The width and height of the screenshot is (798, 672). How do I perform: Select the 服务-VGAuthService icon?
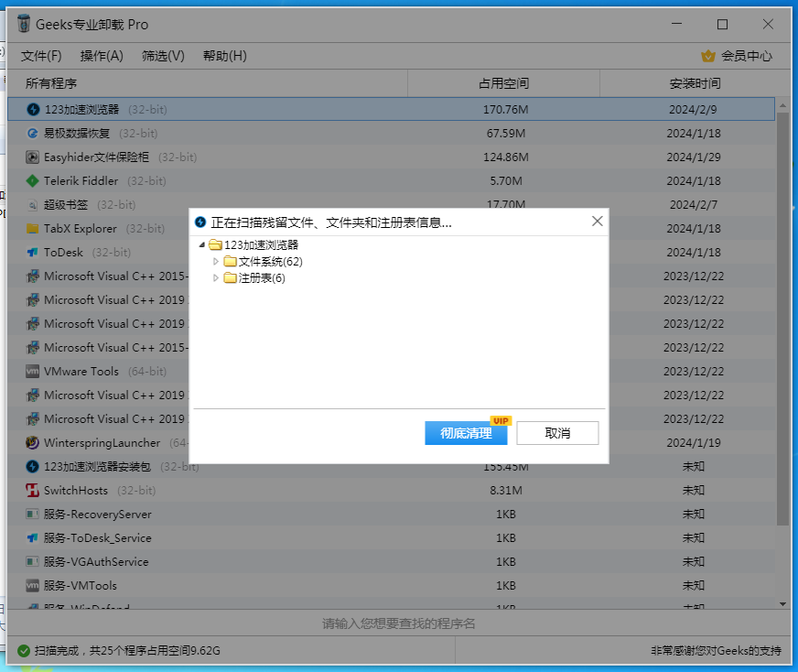point(33,562)
